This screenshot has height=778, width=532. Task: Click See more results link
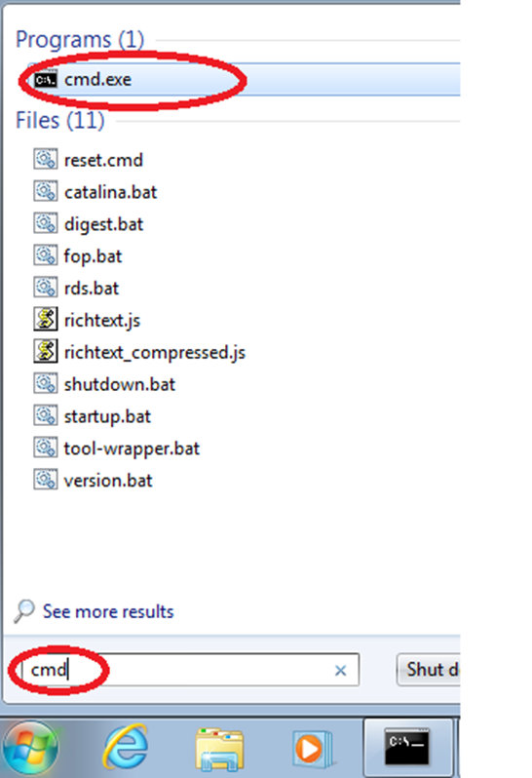point(108,612)
